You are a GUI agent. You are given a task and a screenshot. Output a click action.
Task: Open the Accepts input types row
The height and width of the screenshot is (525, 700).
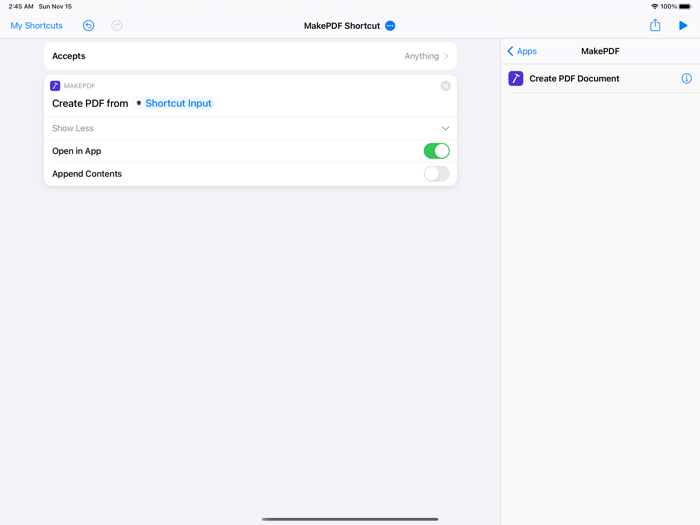pyautogui.click(x=250, y=56)
